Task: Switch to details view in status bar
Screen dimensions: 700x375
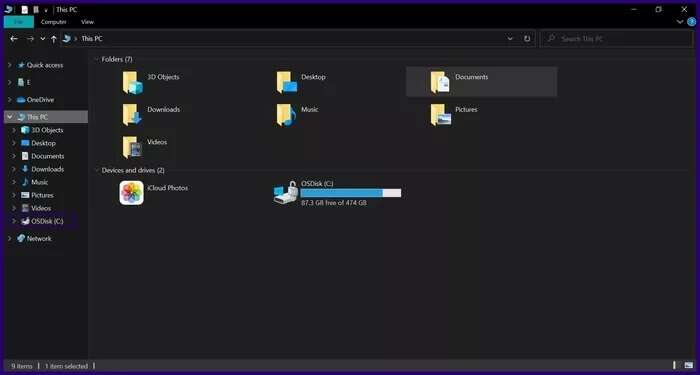Action: tap(675, 366)
